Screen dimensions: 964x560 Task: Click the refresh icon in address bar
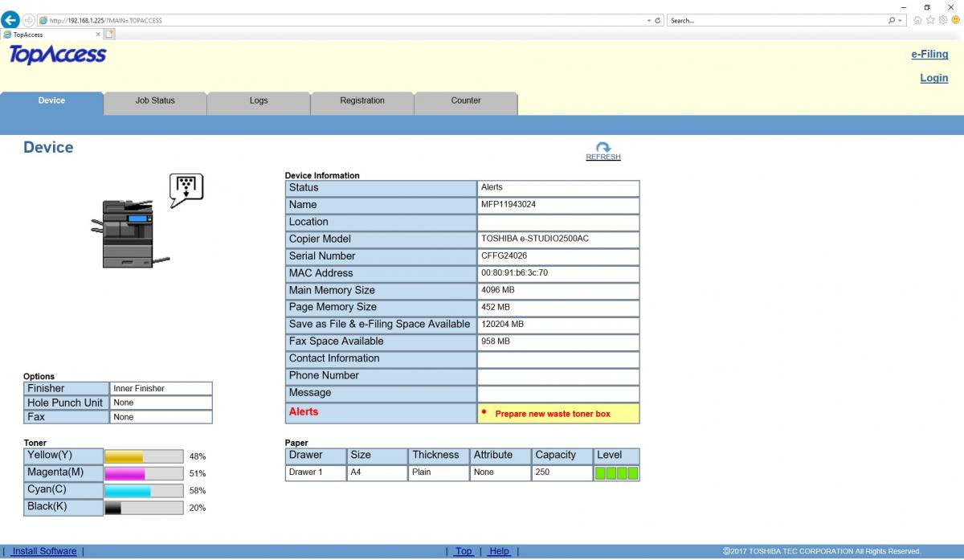[x=658, y=20]
